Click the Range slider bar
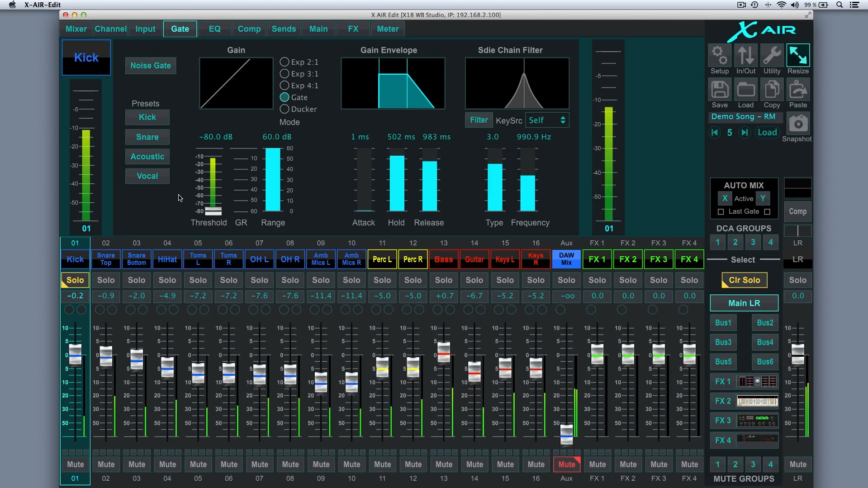Image resolution: width=868 pixels, height=488 pixels. (x=273, y=179)
